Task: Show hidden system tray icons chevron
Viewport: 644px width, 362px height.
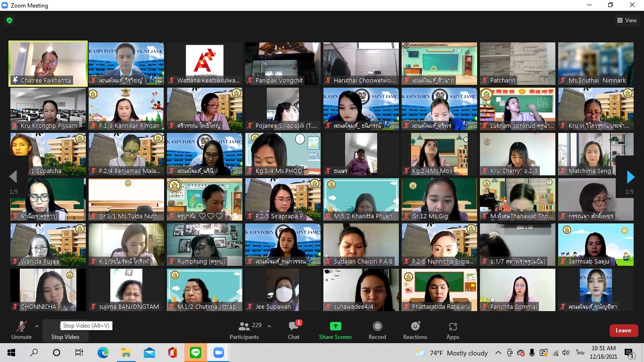Action: 498,353
